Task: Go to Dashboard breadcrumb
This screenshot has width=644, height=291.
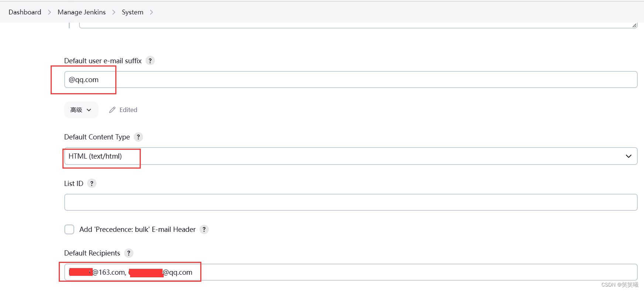Action: tap(25, 12)
